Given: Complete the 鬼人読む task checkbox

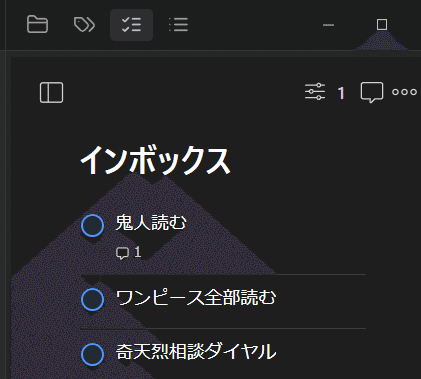Looking at the screenshot, I should 93,226.
